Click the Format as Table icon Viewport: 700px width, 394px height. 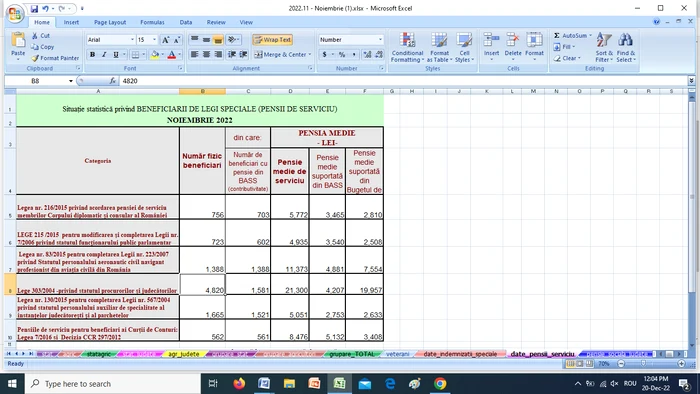(x=439, y=40)
